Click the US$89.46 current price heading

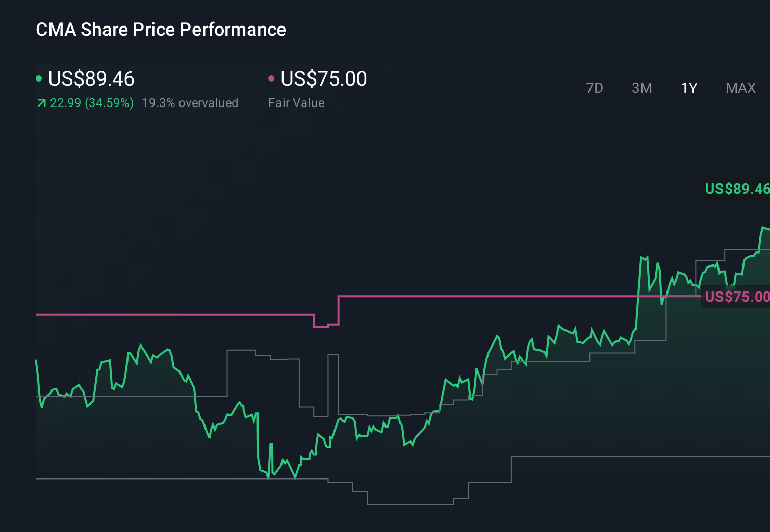(x=91, y=79)
